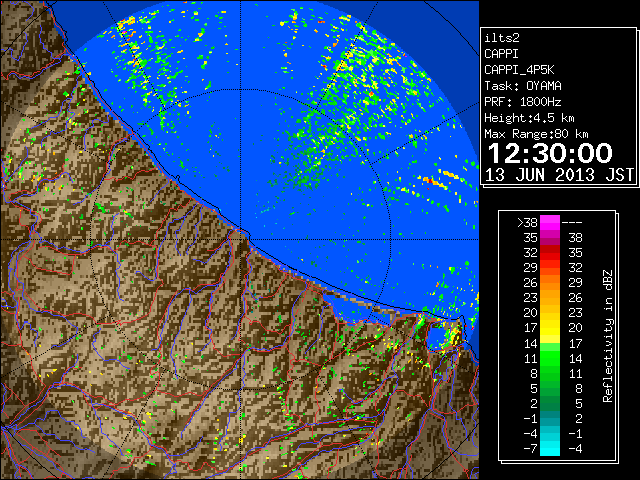Click the 'CAPPI_4P5K' product name text

coord(519,70)
